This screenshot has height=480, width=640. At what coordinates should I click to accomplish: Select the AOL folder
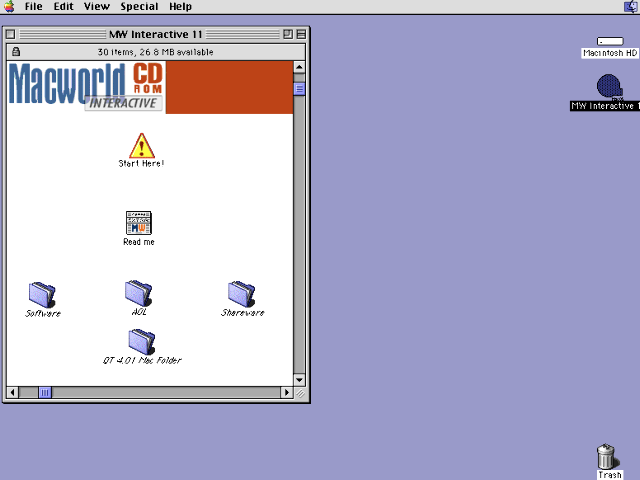click(x=139, y=293)
